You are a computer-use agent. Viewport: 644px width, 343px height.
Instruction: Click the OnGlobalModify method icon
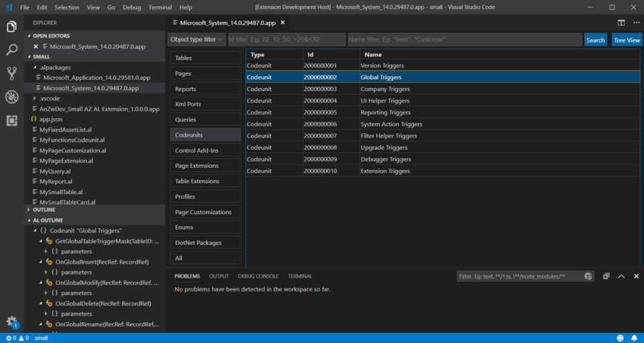click(49, 283)
